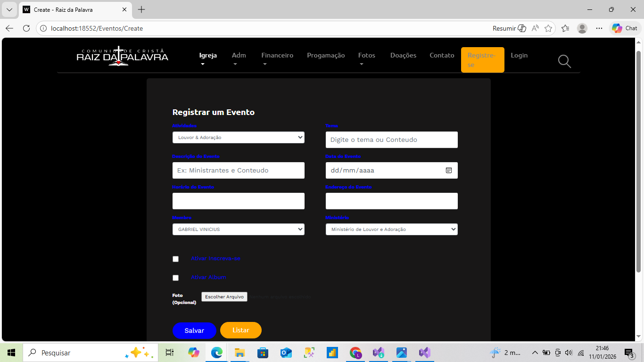Viewport: 644px width, 362px height.
Task: Go to the Doações menu item
Action: [x=403, y=56]
